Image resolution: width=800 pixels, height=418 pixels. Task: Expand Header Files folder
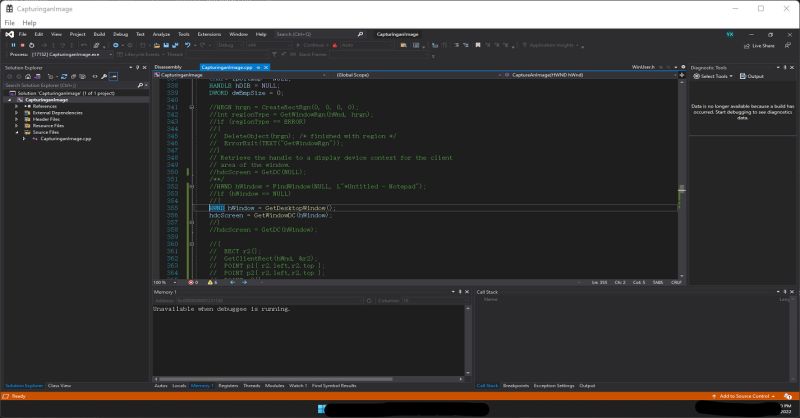[16, 119]
